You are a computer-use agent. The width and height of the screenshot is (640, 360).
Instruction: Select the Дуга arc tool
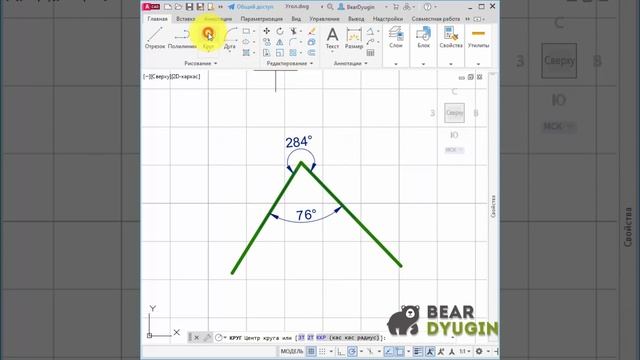pos(230,38)
